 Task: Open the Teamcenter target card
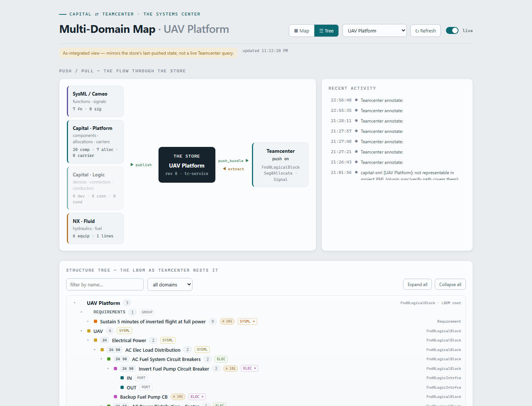(280, 165)
